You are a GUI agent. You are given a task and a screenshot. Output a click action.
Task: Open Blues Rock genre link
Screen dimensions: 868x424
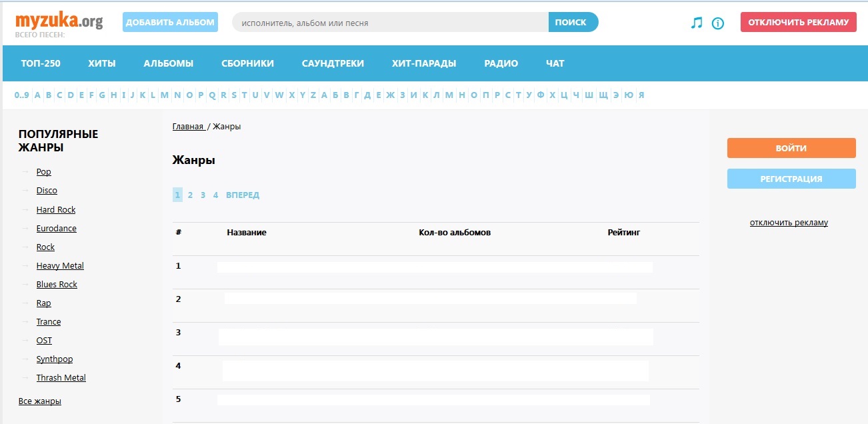(57, 285)
